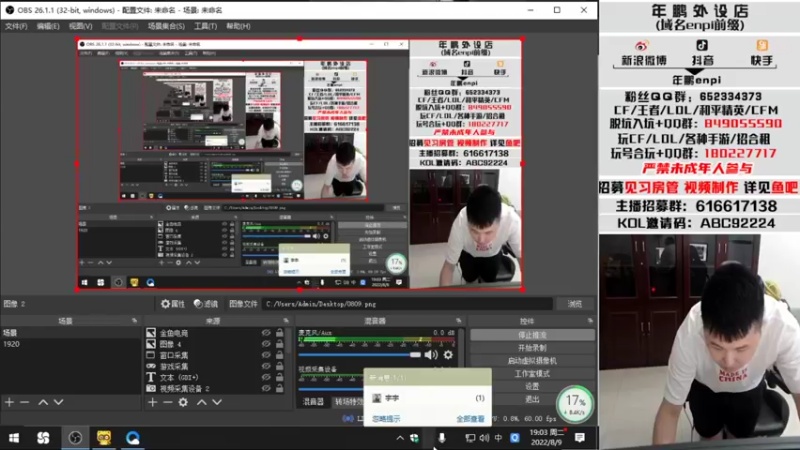Open the 工具(T) menu
This screenshot has width=800, height=450.
click(206, 26)
